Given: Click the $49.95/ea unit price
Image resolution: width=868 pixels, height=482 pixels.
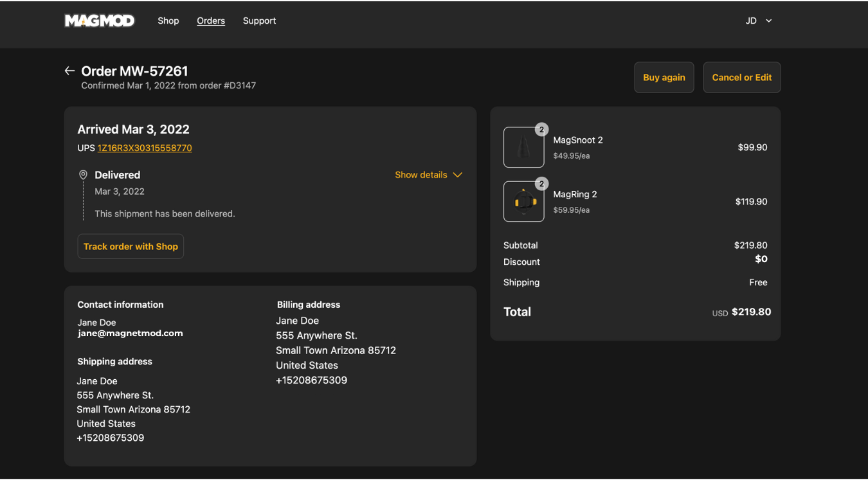Looking at the screenshot, I should coord(572,156).
